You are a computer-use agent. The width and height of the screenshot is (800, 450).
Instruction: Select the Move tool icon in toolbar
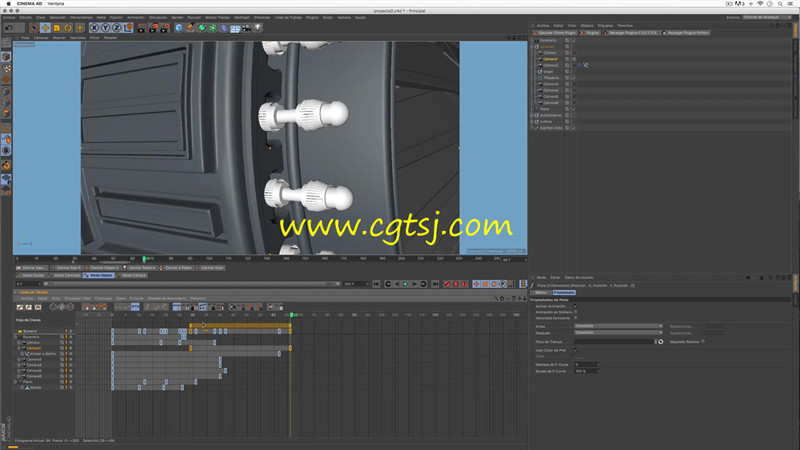45,28
